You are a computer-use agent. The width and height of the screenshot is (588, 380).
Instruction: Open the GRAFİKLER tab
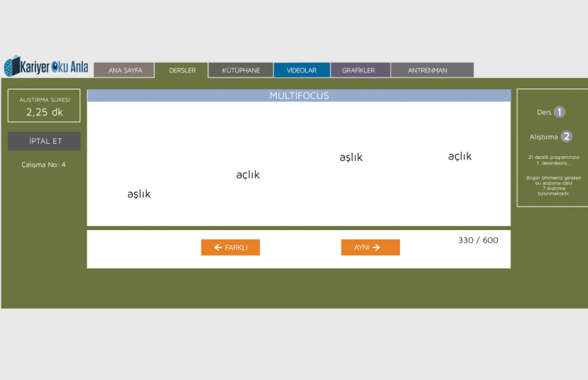click(358, 70)
